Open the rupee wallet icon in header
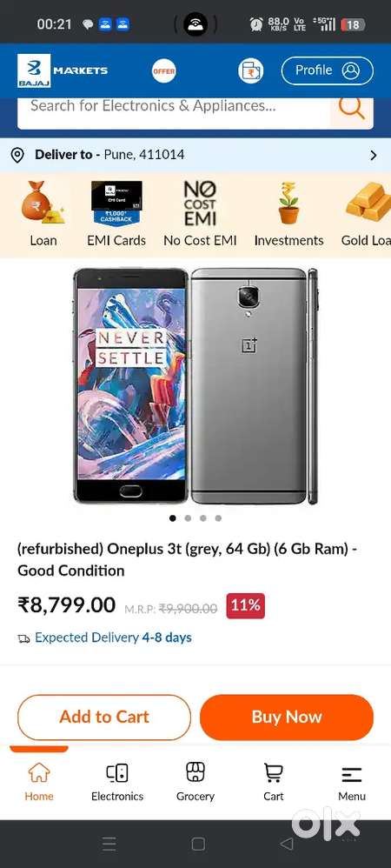 pos(250,70)
